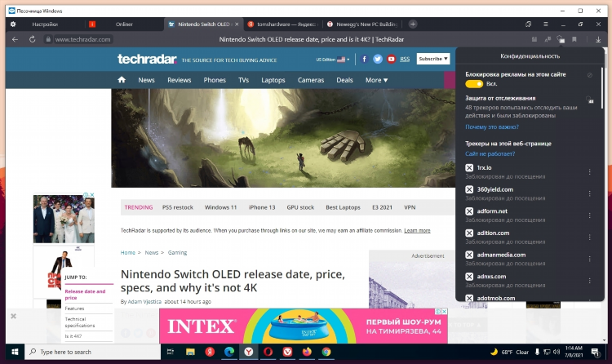Open Google Chrome from taskbar
The width and height of the screenshot is (612, 364).
tap(326, 352)
